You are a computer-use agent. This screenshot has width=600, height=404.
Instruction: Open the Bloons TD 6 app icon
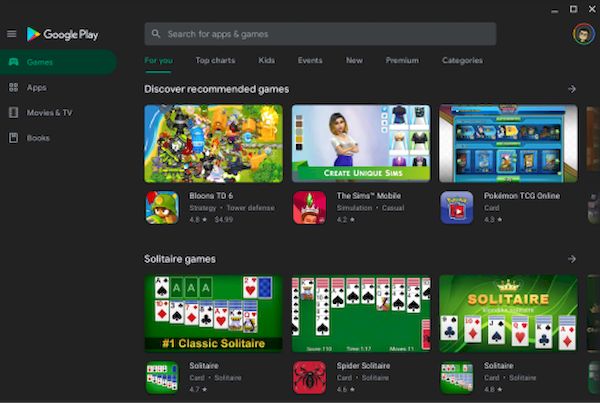click(x=162, y=208)
